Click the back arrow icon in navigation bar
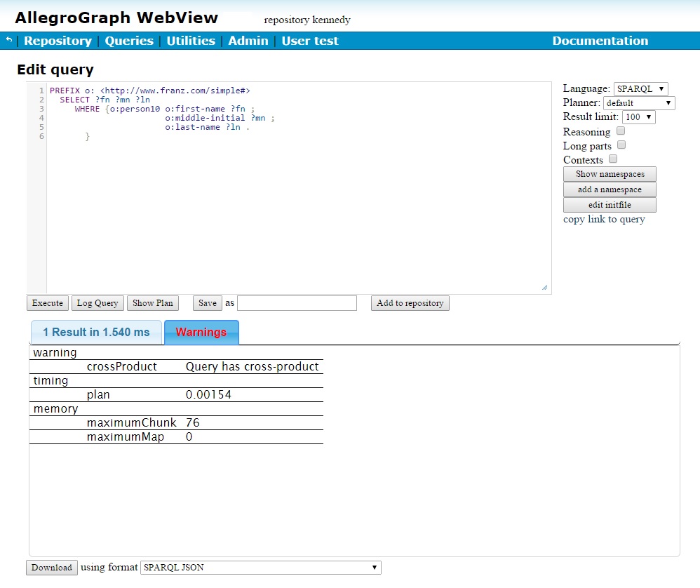 point(8,40)
